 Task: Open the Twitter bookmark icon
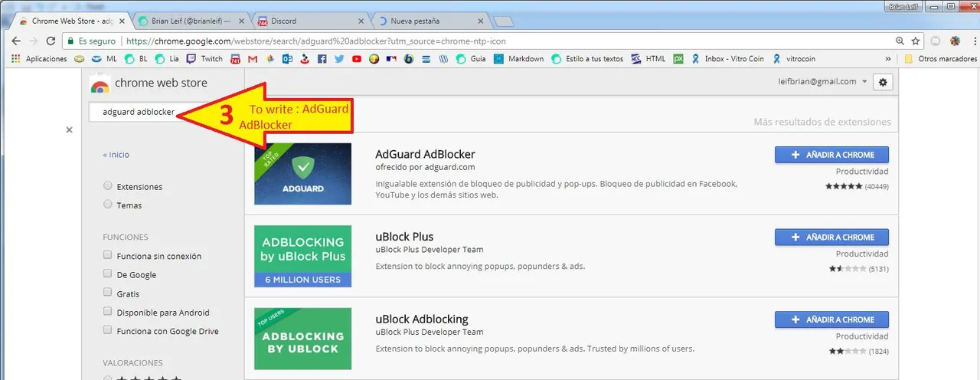click(339, 58)
